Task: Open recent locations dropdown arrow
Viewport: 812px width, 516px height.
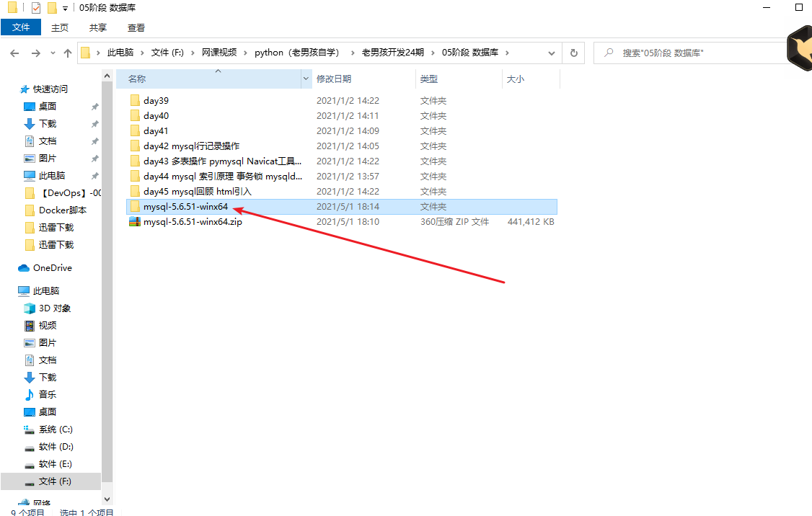Action: [x=53, y=53]
